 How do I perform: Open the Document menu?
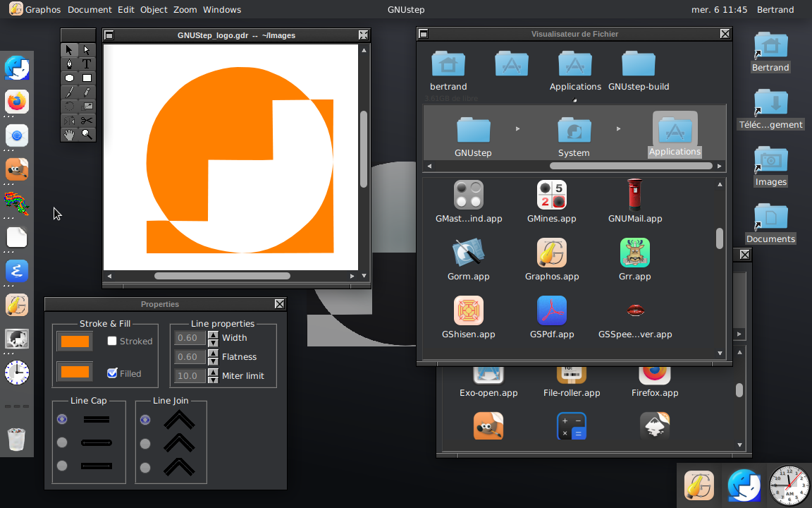(x=90, y=9)
